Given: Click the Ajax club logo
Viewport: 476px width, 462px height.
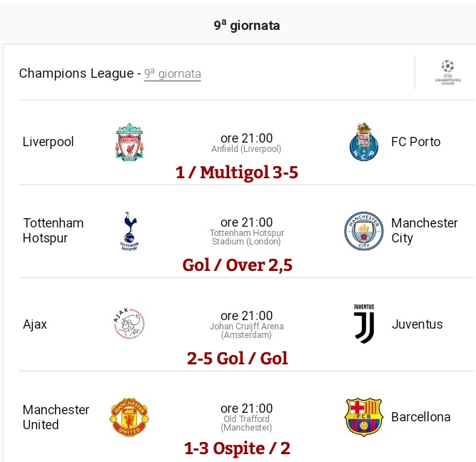Looking at the screenshot, I should [x=130, y=324].
